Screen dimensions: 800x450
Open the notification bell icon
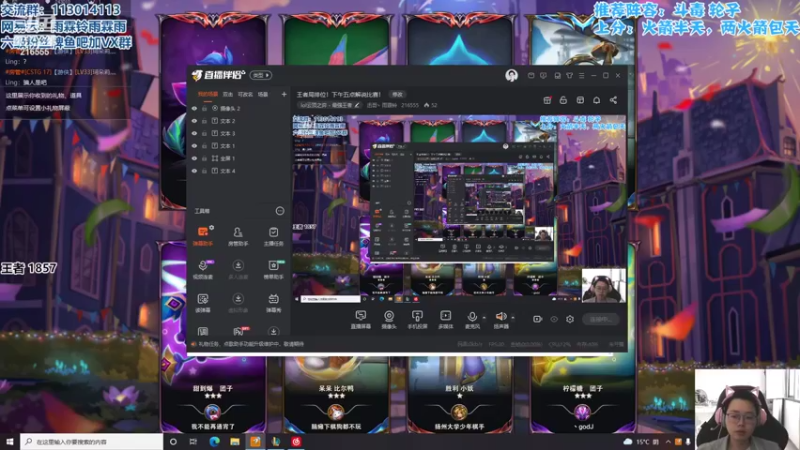[596, 100]
